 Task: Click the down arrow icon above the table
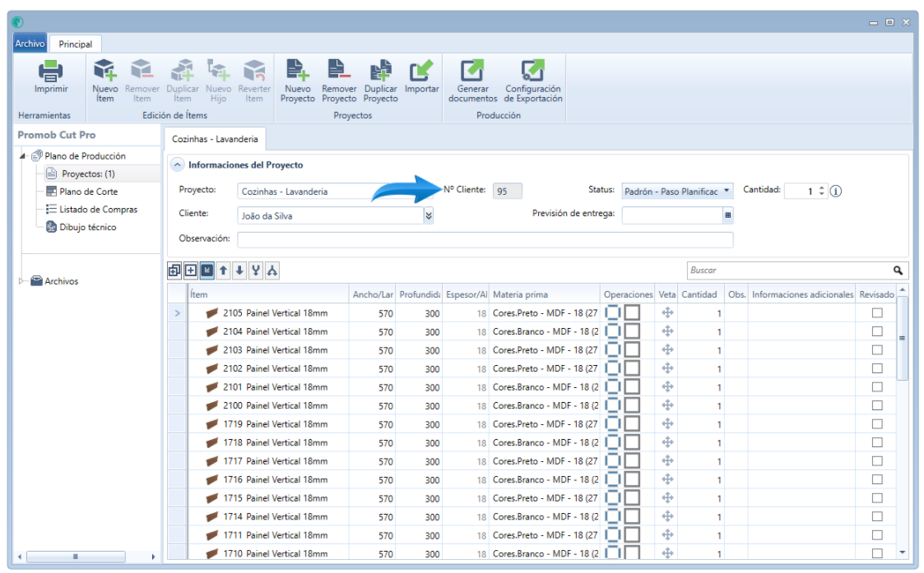tap(239, 270)
